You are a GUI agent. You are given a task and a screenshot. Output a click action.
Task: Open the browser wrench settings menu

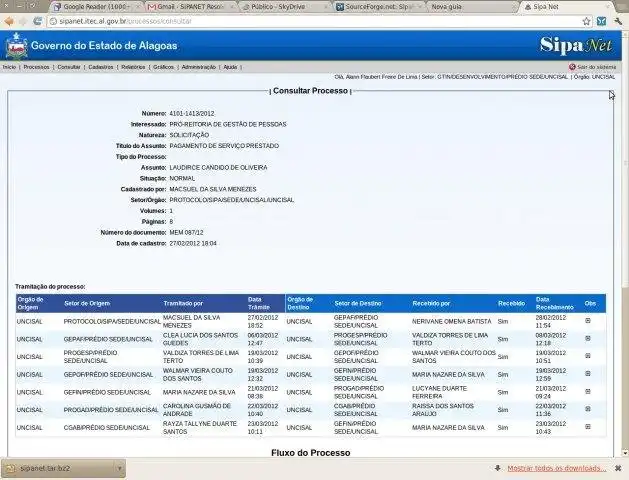point(618,21)
